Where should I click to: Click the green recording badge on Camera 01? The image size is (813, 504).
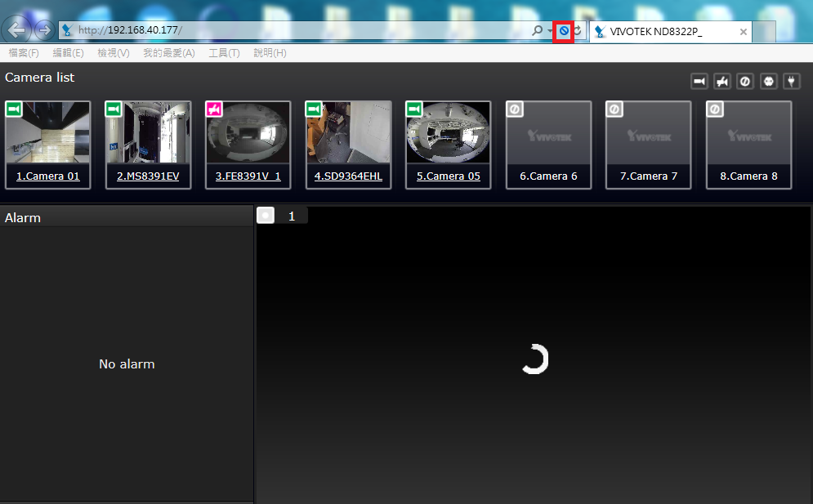click(14, 109)
